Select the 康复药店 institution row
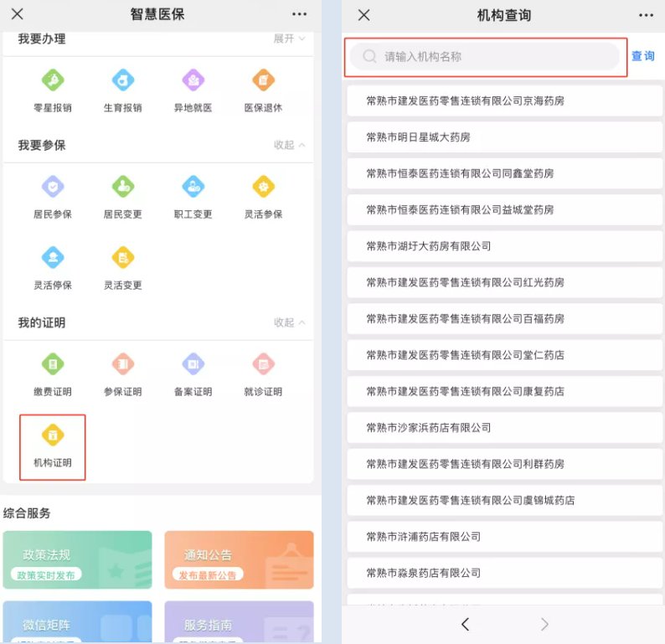 point(505,391)
